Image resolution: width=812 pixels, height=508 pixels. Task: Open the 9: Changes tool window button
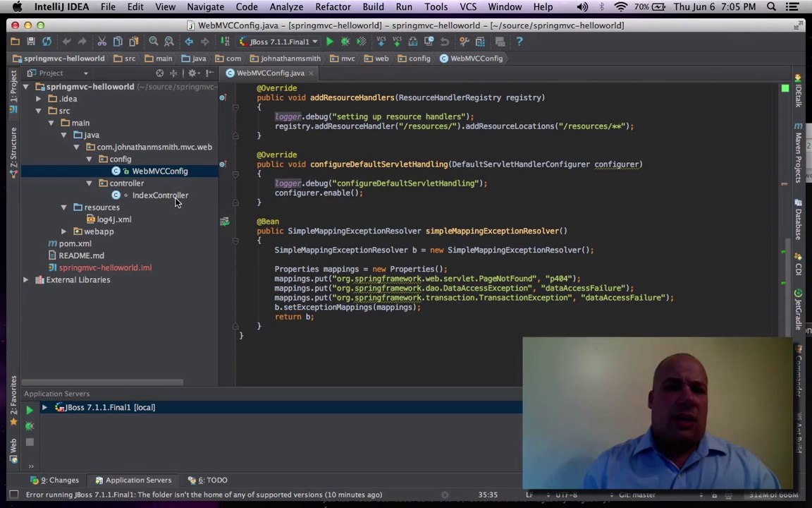(54, 480)
